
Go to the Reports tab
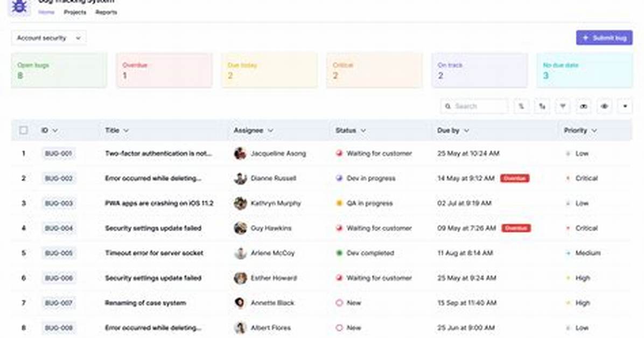[x=107, y=12]
